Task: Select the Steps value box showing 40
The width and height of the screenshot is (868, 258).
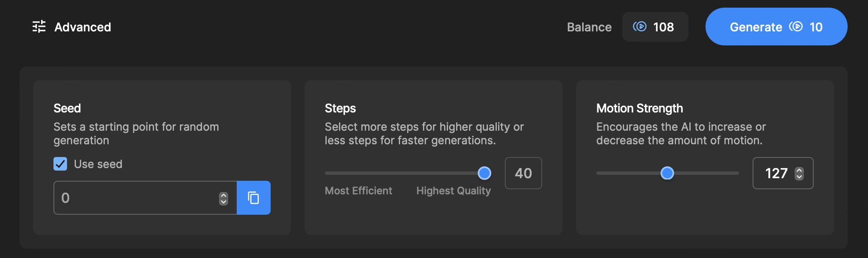Action: 523,173
